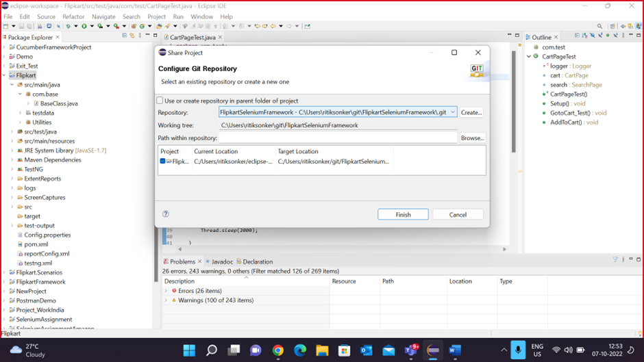Click the editor vertical scrollbar

click(513, 102)
